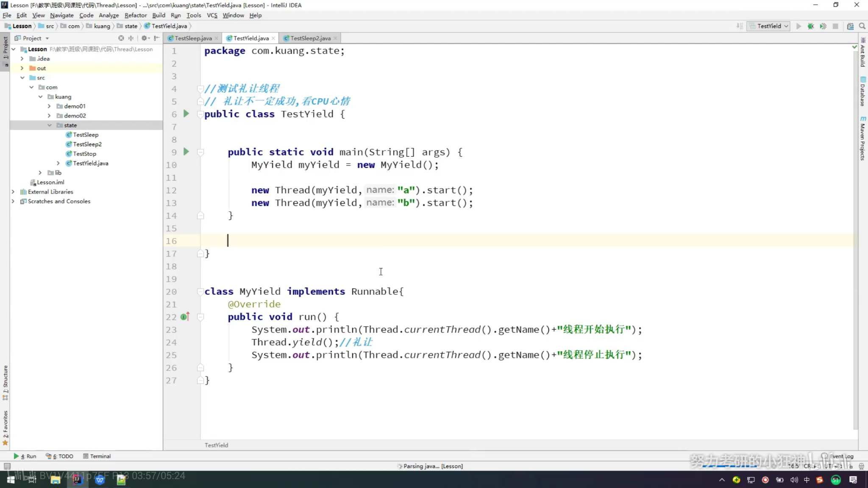
Task: Open the Favorites tool window
Action: (5, 428)
